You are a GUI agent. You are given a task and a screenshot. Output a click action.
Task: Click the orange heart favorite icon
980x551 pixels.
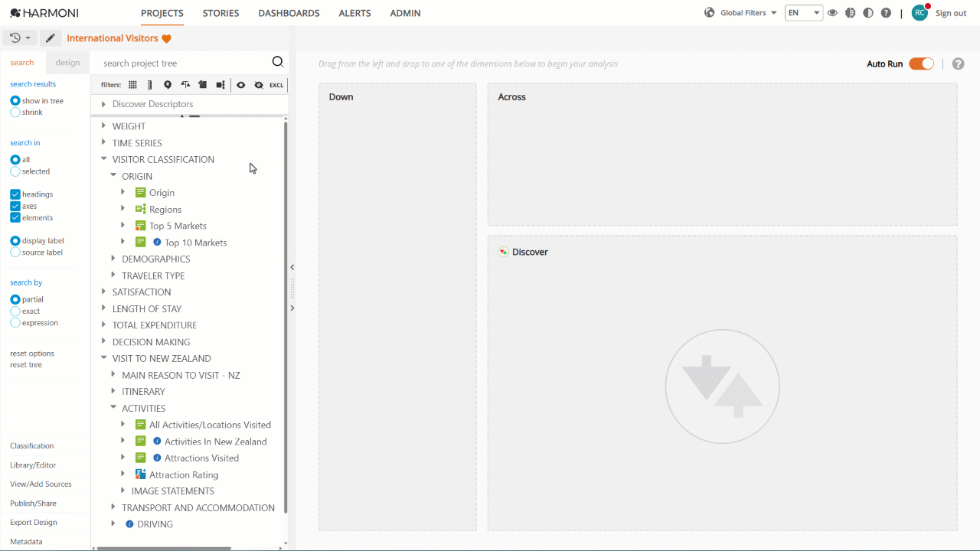pos(166,38)
